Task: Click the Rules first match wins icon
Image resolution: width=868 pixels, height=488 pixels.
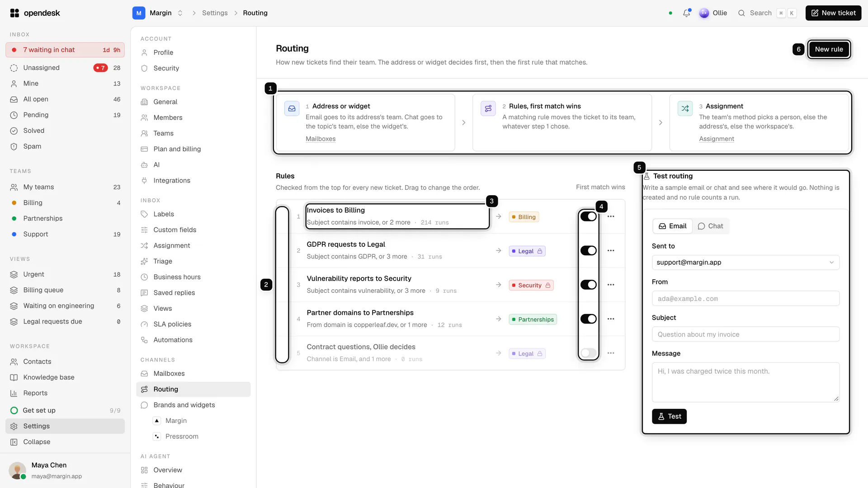Action: 488,108
